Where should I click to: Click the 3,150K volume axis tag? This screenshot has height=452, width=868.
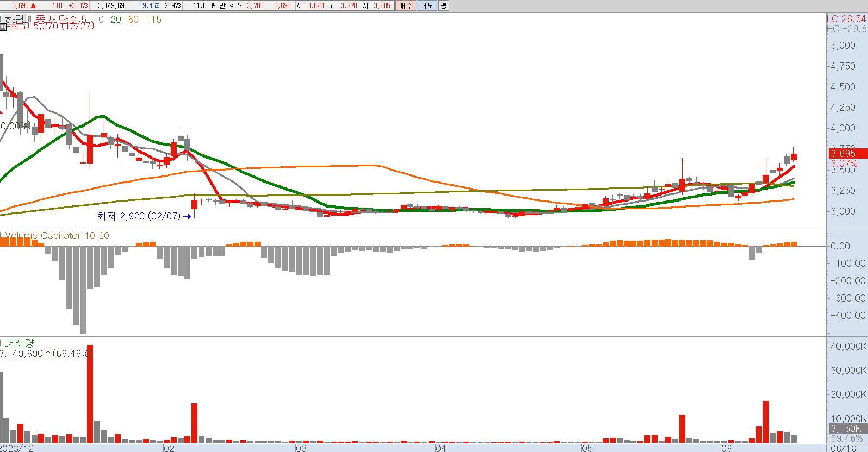click(847, 429)
